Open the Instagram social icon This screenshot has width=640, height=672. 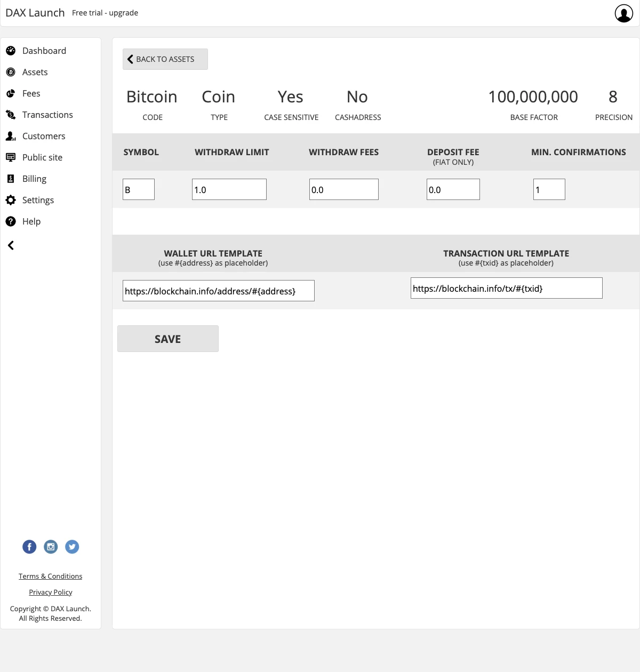51,547
